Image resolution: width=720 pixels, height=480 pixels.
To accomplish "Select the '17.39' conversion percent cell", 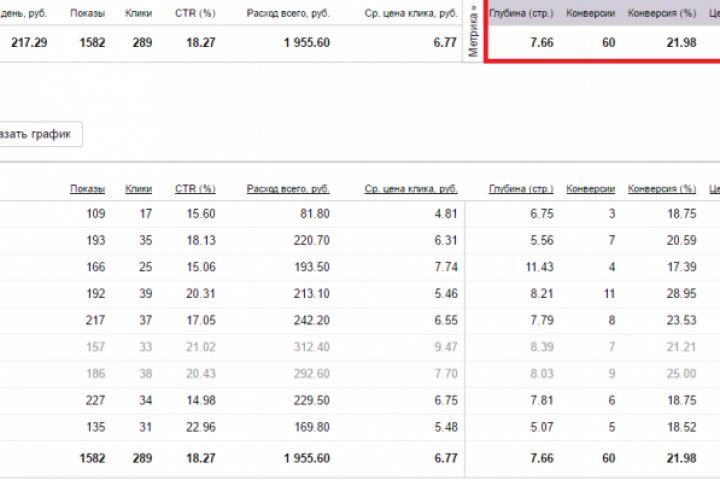I will 681,267.
